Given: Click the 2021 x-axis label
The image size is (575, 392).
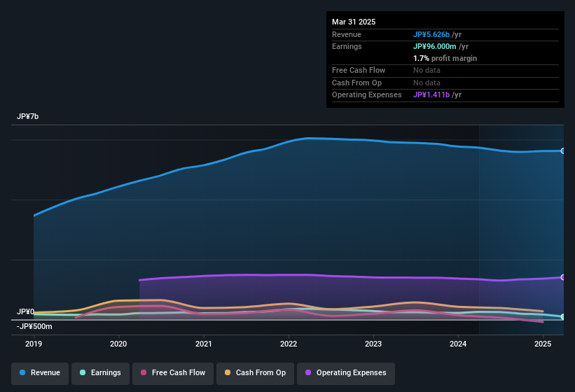Looking at the screenshot, I should coord(204,344).
